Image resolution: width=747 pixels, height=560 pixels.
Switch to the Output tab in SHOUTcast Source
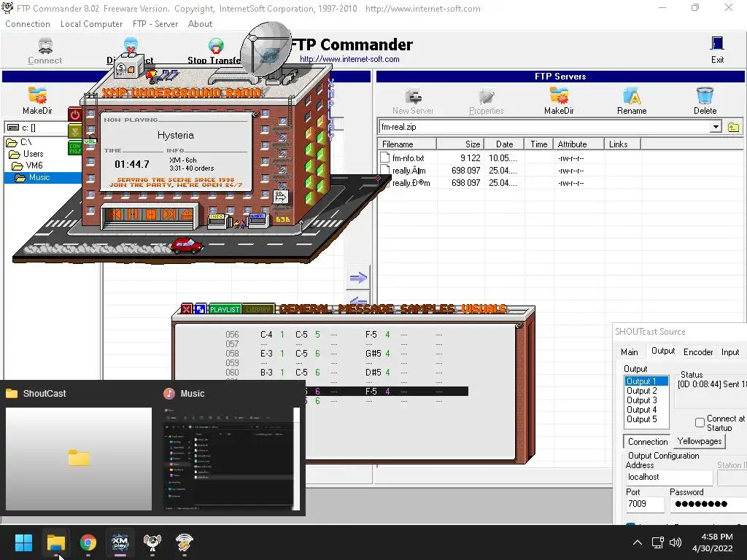tap(663, 351)
